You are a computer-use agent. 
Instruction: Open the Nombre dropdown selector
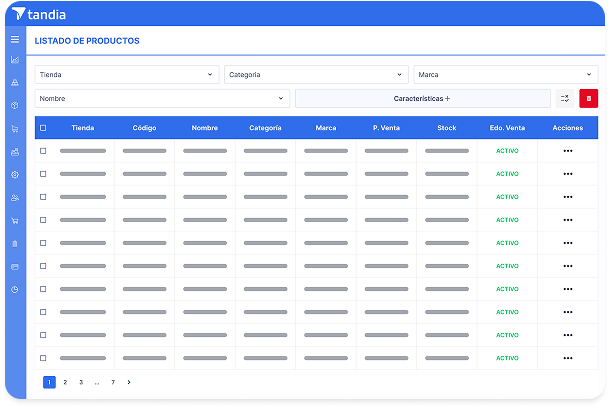point(162,98)
